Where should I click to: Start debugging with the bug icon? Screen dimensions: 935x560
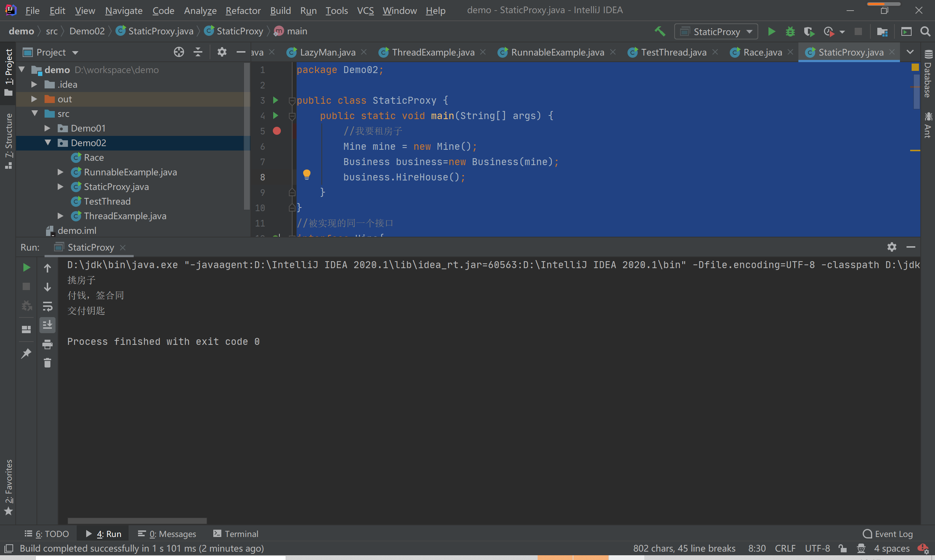[790, 31]
